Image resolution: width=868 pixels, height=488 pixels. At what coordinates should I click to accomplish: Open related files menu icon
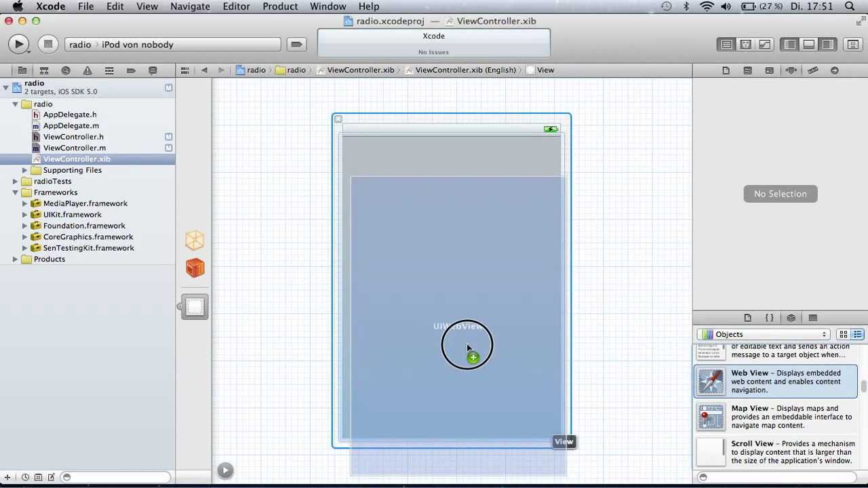184,70
